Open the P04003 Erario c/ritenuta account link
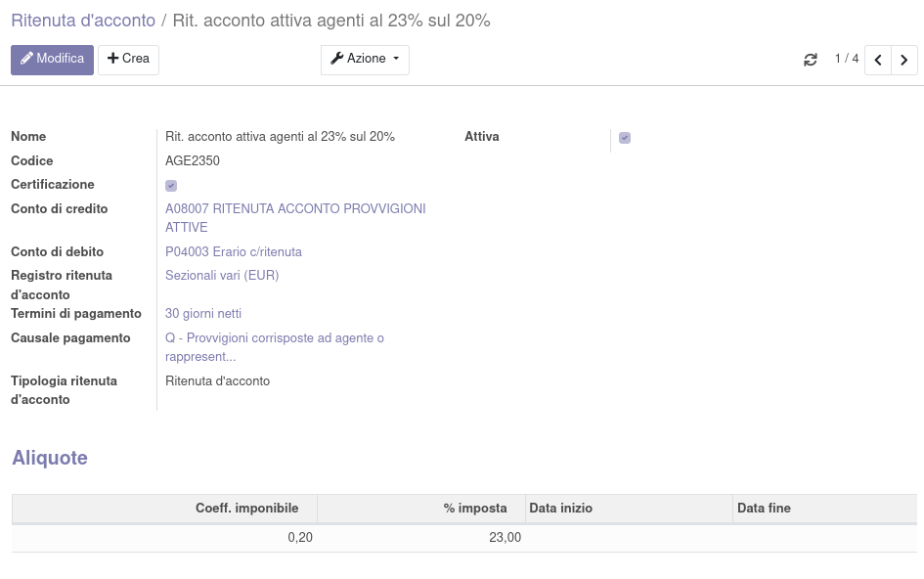The image size is (924, 579). (x=233, y=252)
